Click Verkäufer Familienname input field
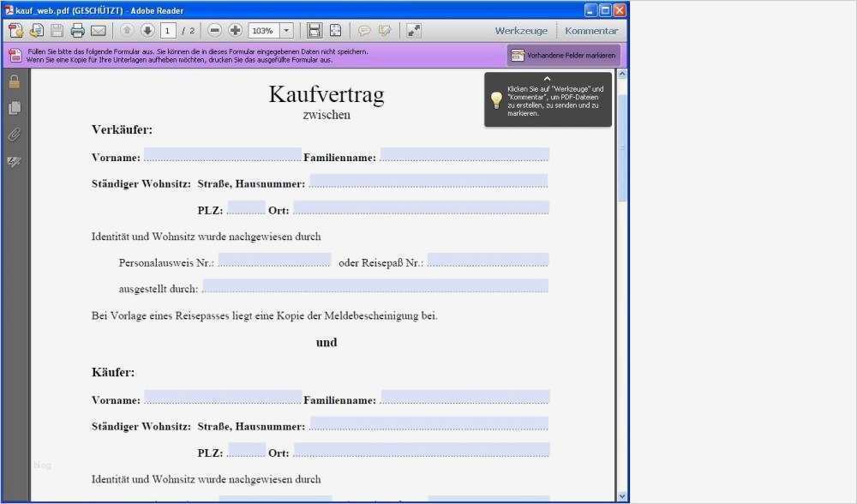Viewport: 857px width, 504px height. point(464,154)
